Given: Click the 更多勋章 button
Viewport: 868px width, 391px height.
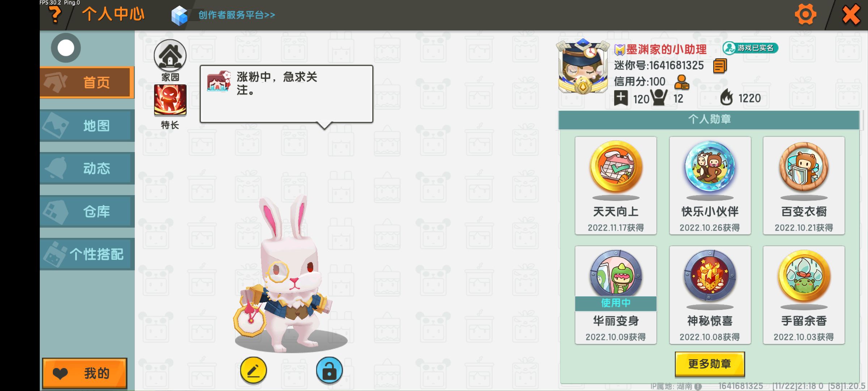Looking at the screenshot, I should (x=710, y=364).
